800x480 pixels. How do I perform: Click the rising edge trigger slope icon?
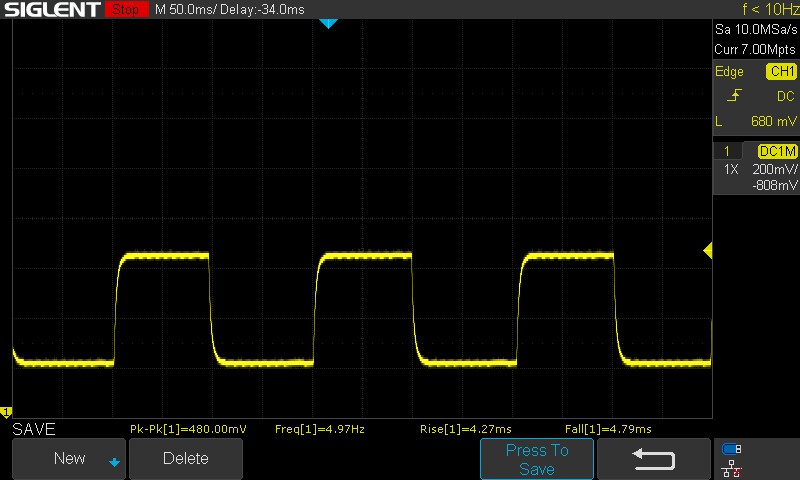[x=734, y=95]
